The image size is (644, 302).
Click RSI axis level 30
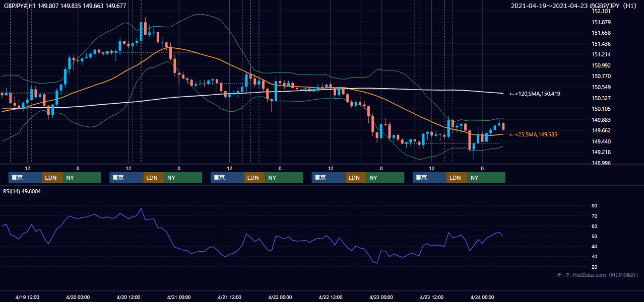click(x=595, y=256)
